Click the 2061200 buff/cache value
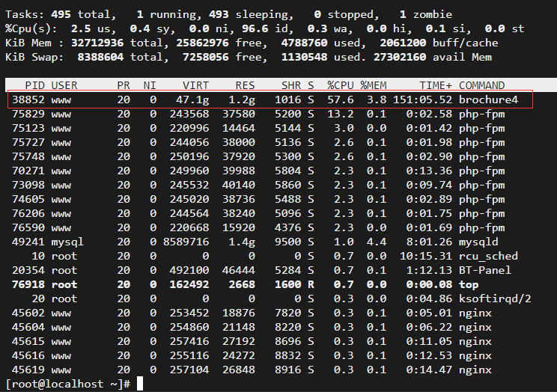 (x=403, y=43)
